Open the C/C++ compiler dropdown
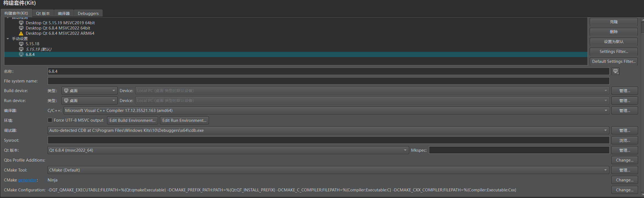Screen dimensions: 644x198 point(336,111)
